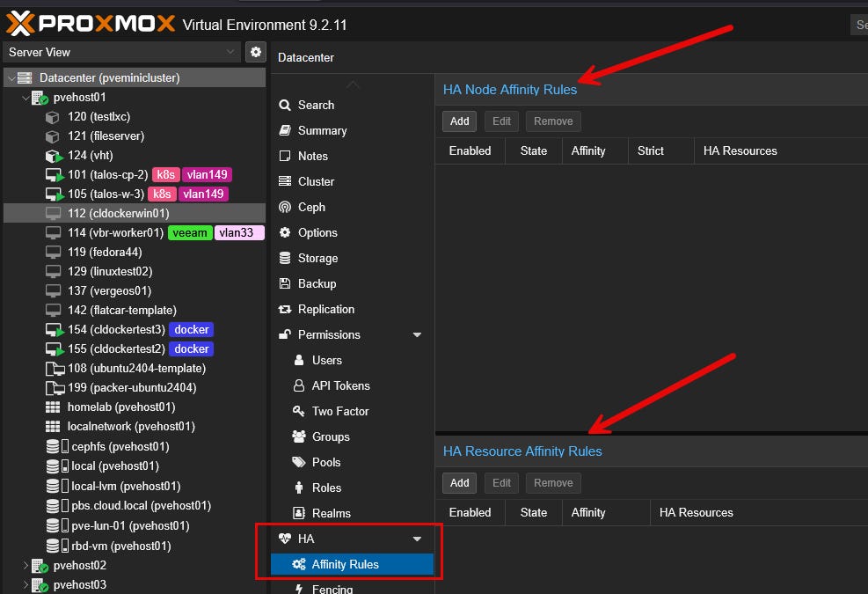Open the Cluster menu item
This screenshot has width=868, height=594.
(352, 181)
